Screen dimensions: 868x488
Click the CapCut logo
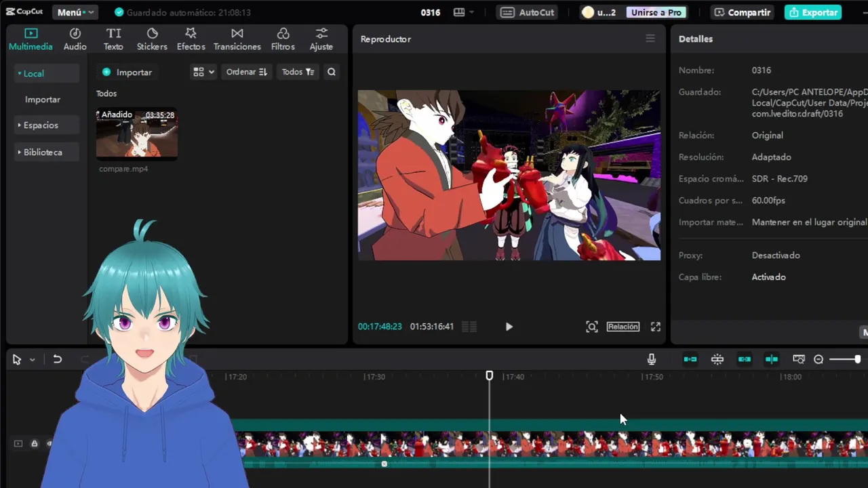[x=24, y=12]
